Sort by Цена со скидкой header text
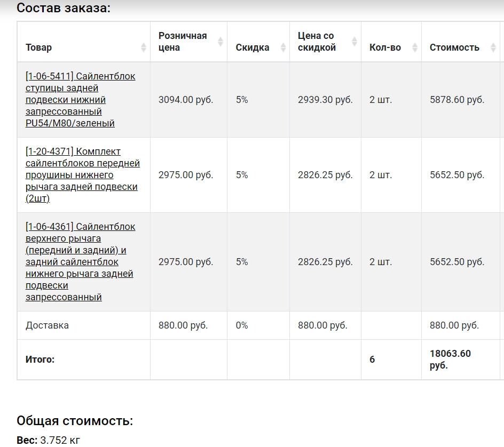This screenshot has height=447, width=504. click(317, 42)
